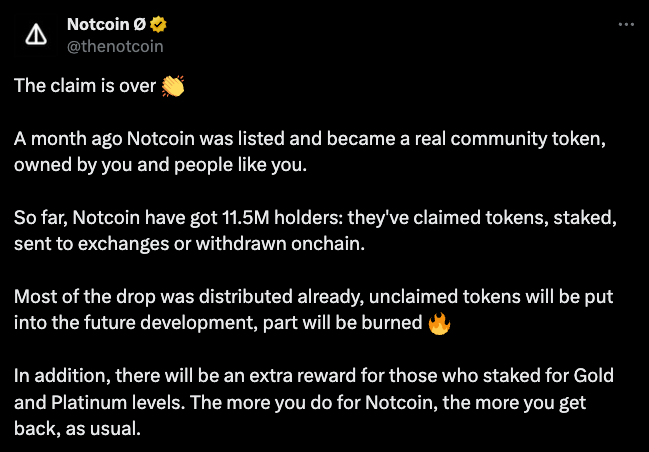Click the Ø symbol beside Notcoin name

[139, 24]
